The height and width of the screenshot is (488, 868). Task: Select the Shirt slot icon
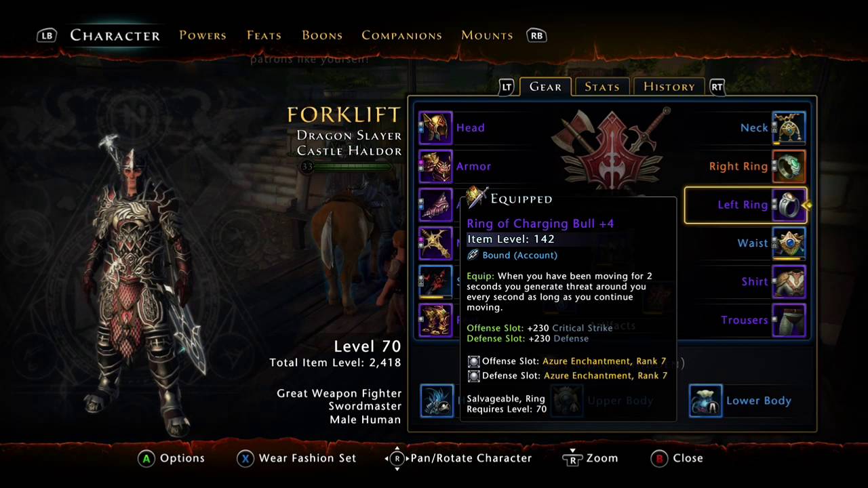coord(789,282)
